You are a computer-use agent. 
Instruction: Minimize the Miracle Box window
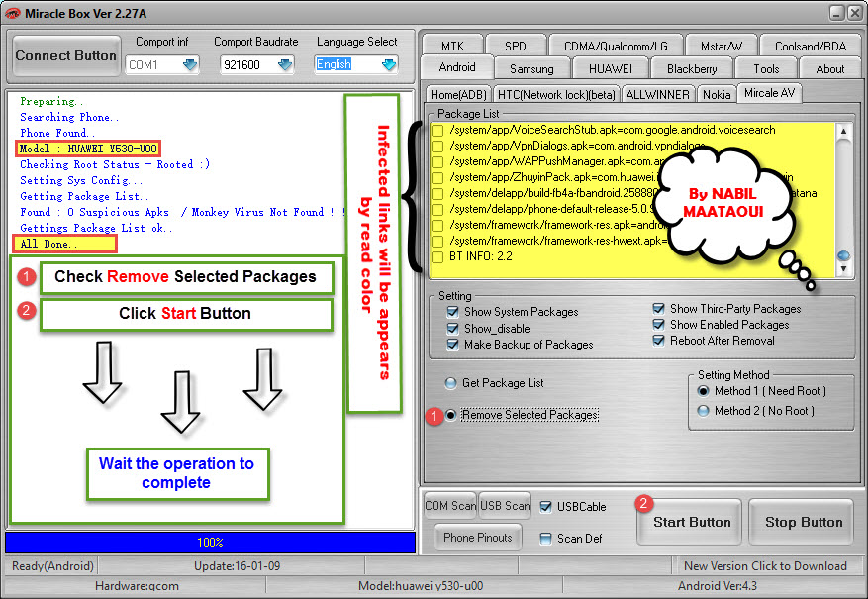pyautogui.click(x=837, y=13)
